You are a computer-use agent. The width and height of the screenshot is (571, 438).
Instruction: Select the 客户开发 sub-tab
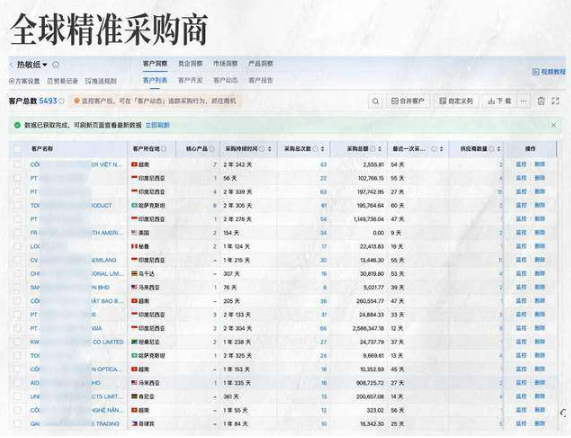tap(190, 80)
